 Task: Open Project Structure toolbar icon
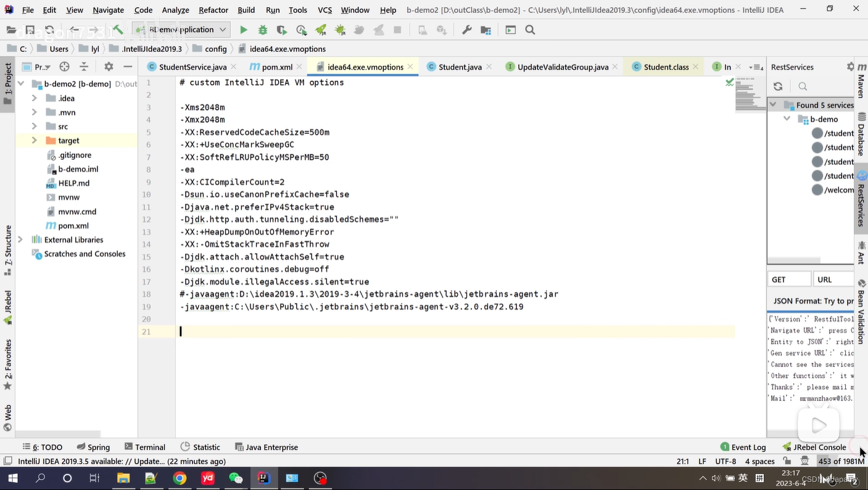[486, 30]
